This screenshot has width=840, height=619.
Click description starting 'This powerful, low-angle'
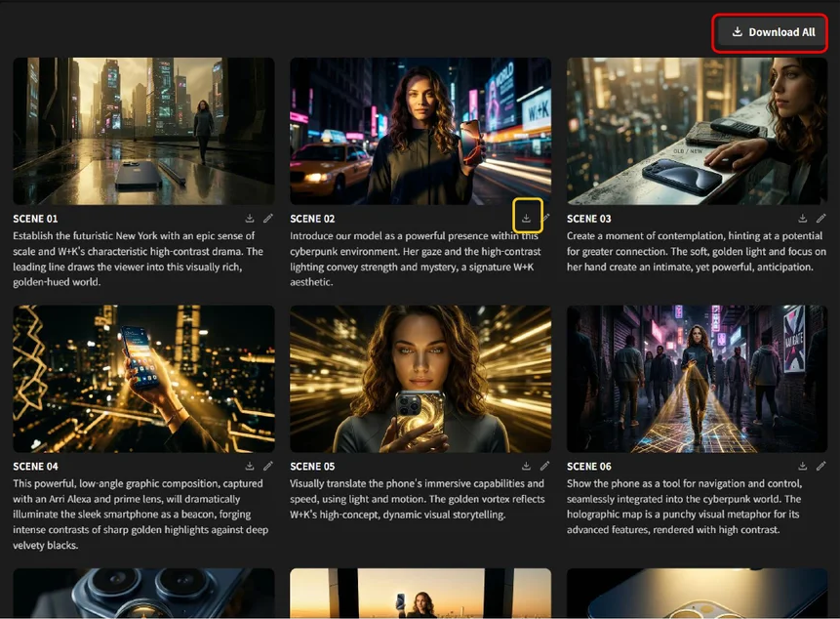click(x=140, y=514)
